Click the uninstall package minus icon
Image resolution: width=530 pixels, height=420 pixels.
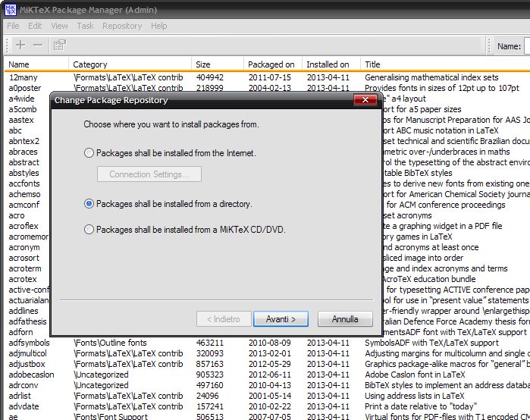(x=38, y=45)
